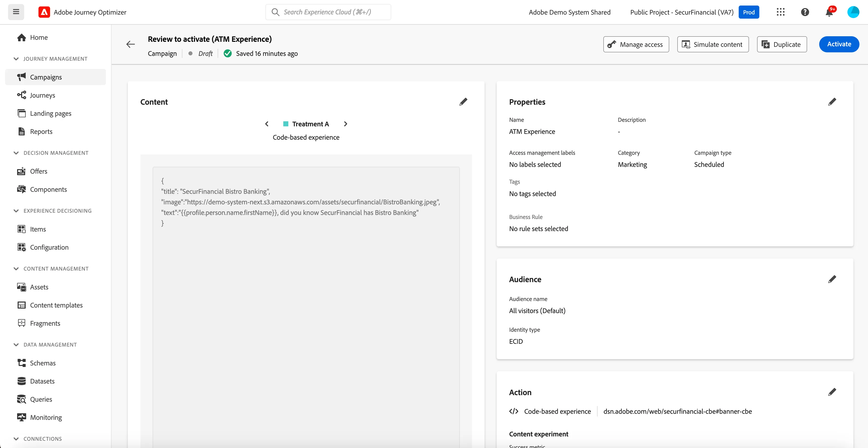Screen dimensions: 868x448
Task: Edit Action with the pencil icon
Action: (x=832, y=392)
